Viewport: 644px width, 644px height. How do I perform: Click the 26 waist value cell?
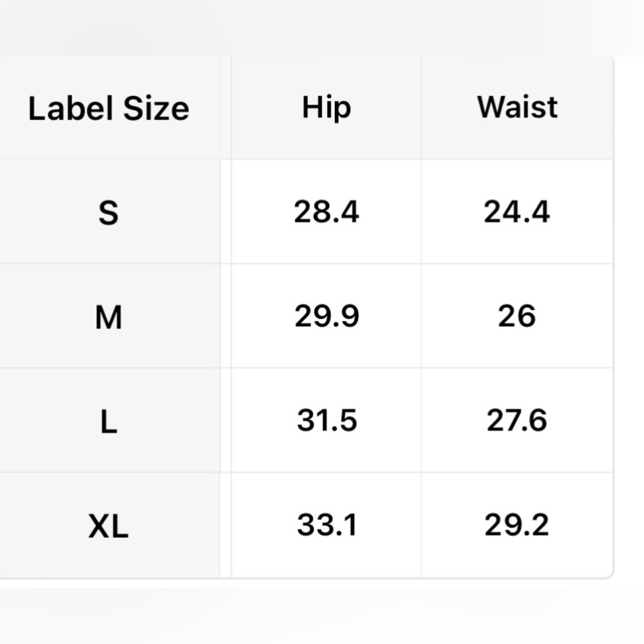[517, 316]
